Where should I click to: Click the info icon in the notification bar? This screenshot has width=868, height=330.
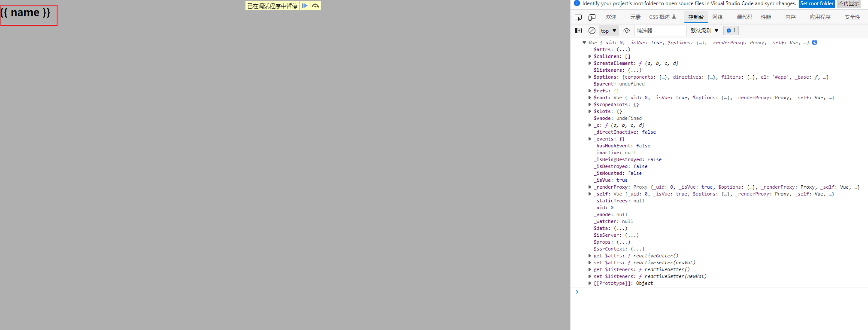(x=577, y=3)
